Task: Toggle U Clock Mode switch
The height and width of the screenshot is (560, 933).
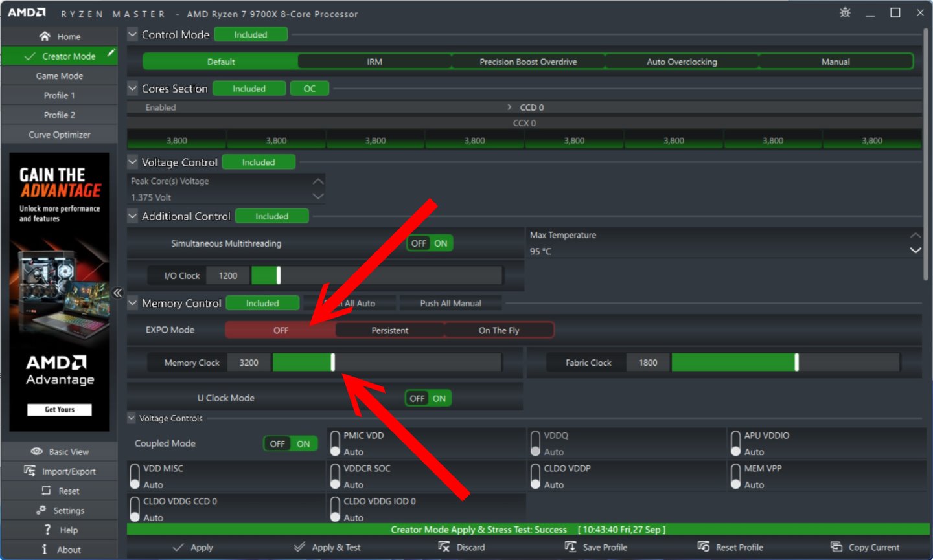Action: [428, 398]
